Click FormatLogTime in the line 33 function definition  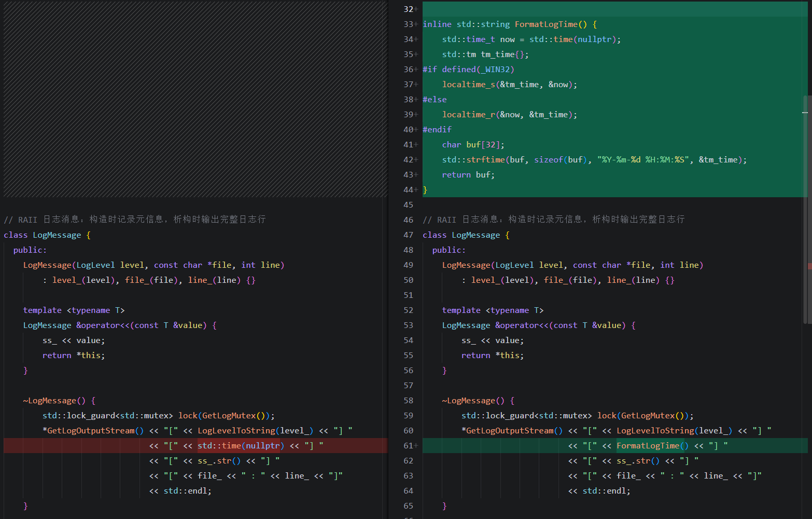point(546,24)
